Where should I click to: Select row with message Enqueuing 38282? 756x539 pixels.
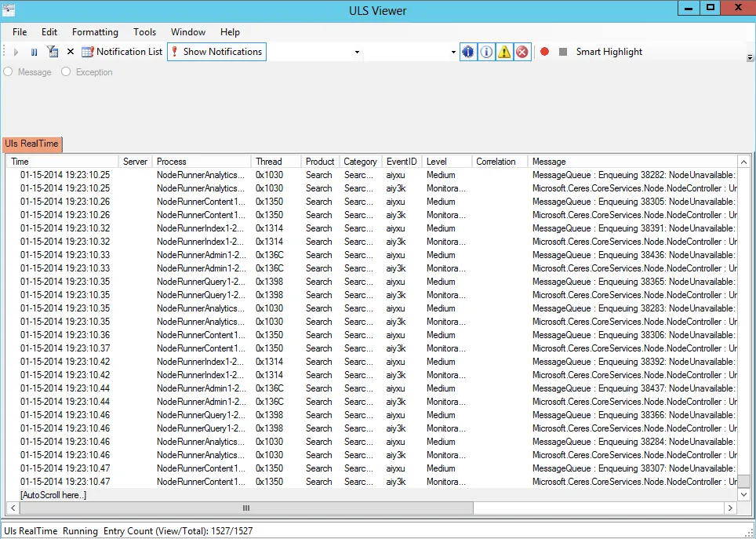coord(372,175)
